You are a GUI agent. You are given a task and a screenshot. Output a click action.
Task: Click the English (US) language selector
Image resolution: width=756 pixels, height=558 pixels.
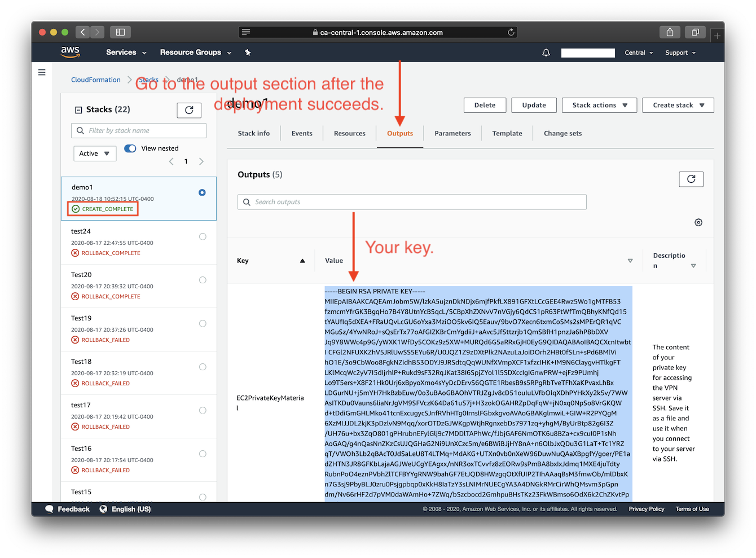tap(131, 509)
